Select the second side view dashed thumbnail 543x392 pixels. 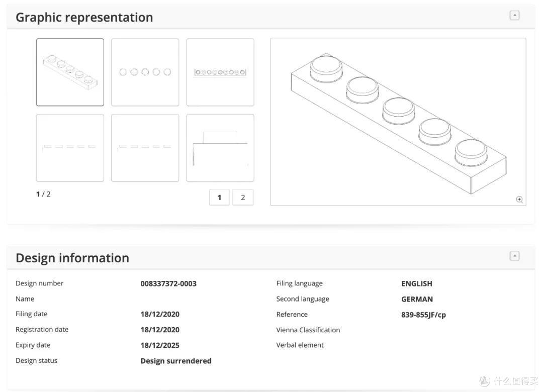(145, 148)
